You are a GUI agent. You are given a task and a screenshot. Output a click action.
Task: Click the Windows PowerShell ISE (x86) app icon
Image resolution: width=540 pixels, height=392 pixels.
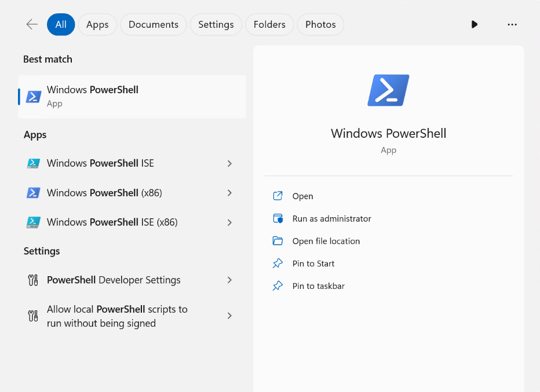pyautogui.click(x=34, y=222)
